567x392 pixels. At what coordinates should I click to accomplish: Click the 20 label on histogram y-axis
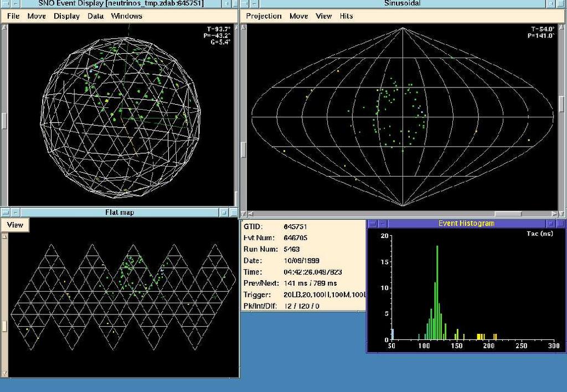(384, 236)
